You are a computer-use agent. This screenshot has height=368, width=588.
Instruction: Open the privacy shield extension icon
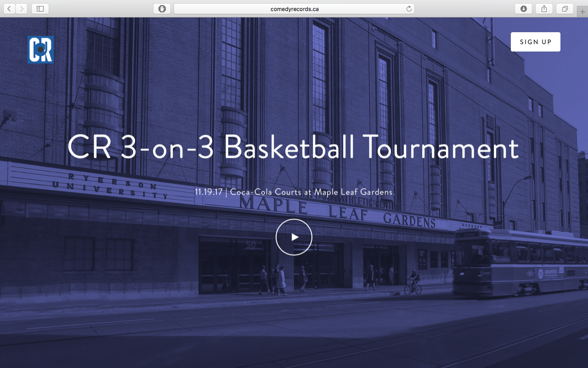pos(162,9)
